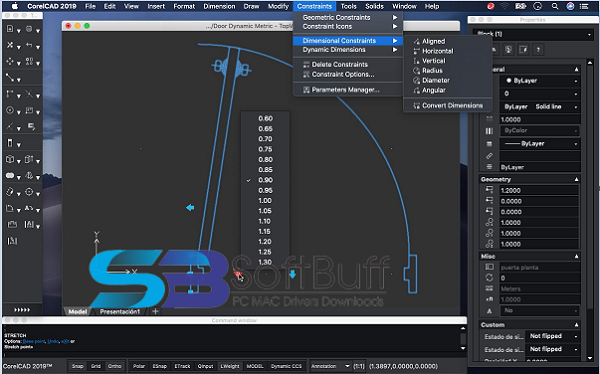
Task: Select the Aligned dimensional constraint
Action: tap(433, 41)
